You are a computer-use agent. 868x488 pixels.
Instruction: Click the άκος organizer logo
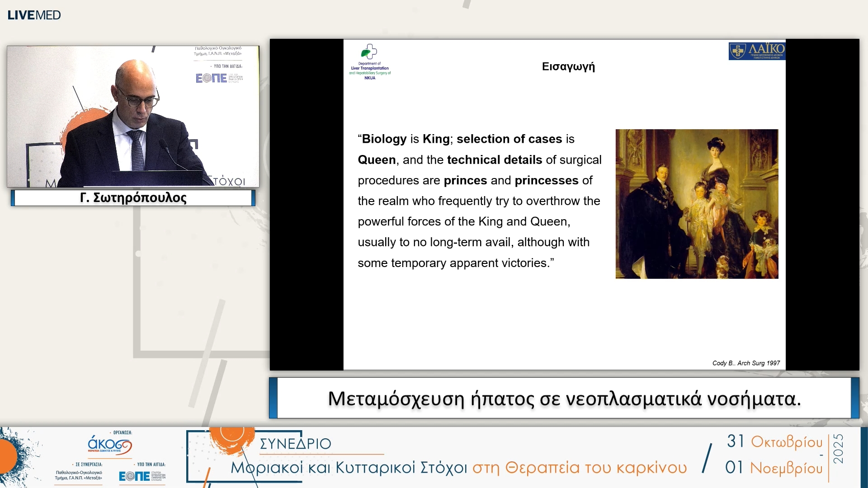[110, 445]
